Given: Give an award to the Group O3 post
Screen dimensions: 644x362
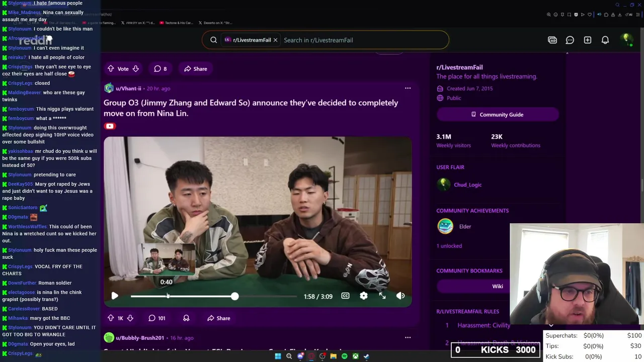Looking at the screenshot, I should 186,318.
